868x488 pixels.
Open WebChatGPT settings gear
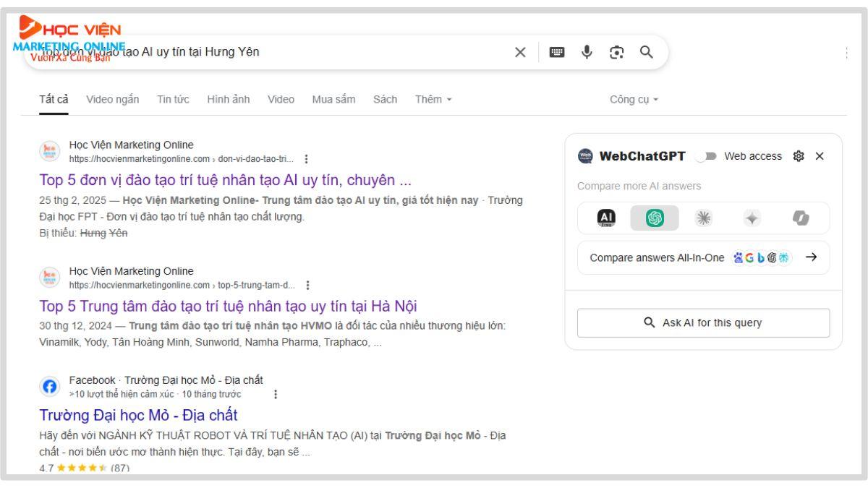[x=799, y=156]
